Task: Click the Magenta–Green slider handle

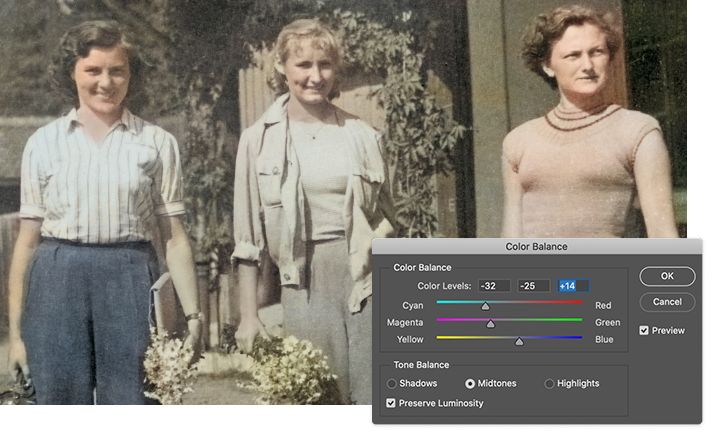Action: 490,323
